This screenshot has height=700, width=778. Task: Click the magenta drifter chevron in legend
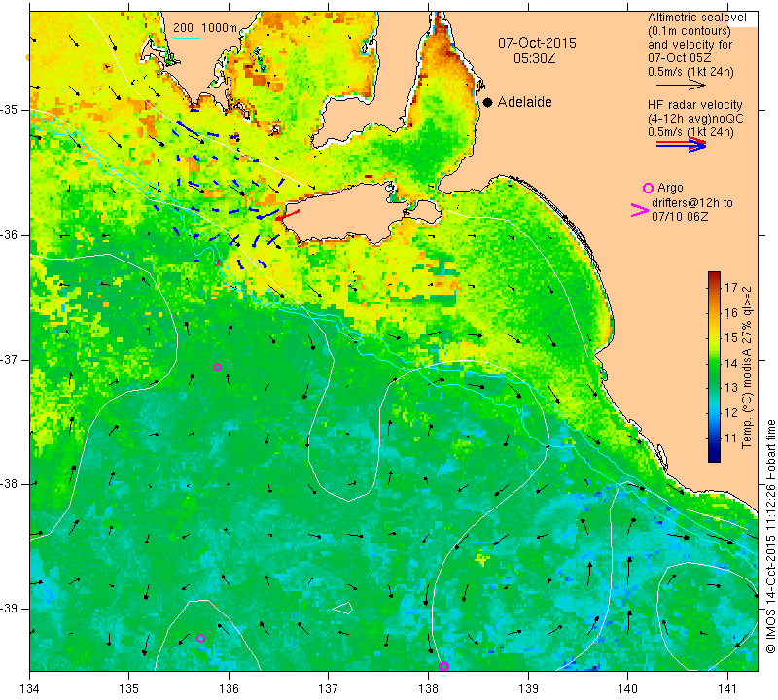coord(640,210)
